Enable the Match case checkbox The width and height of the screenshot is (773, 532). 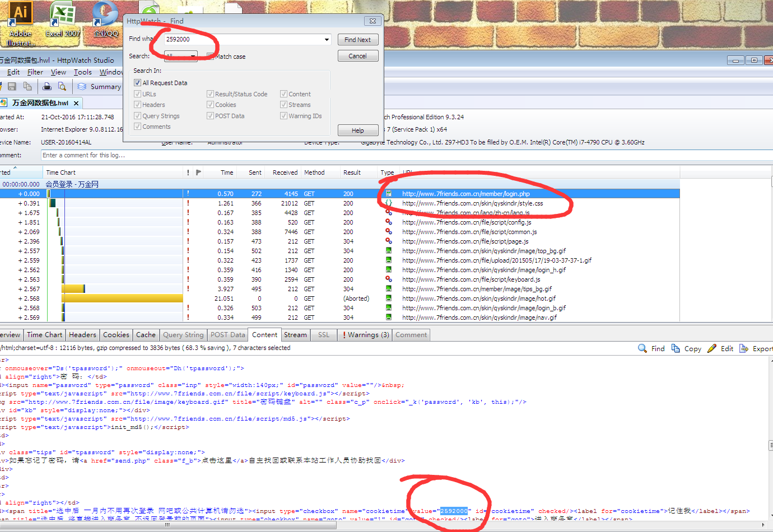coord(210,57)
